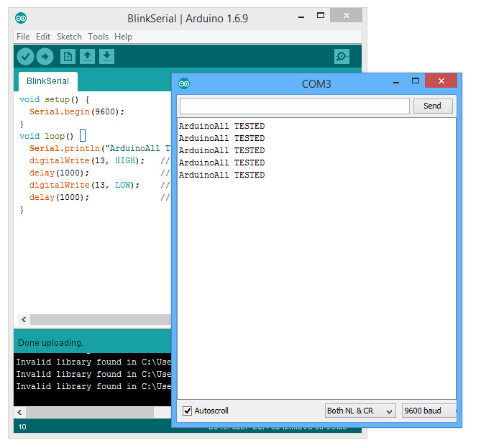
Task: Maximize the COM3 serial monitor window
Action: (x=416, y=81)
